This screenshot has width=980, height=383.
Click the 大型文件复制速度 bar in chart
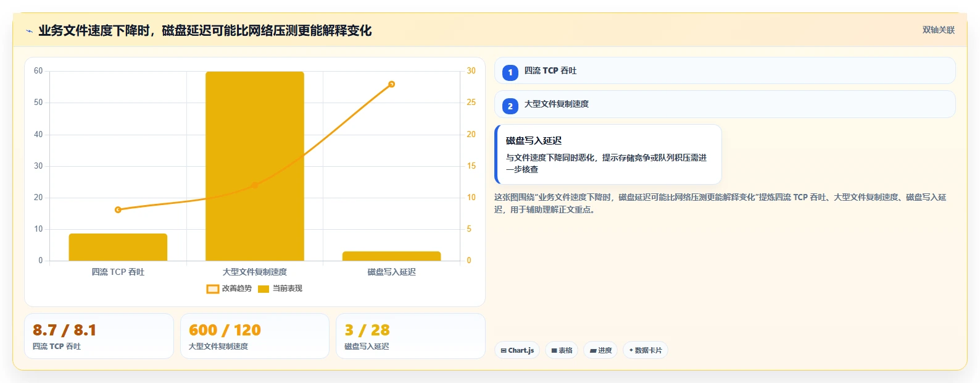[x=255, y=166]
